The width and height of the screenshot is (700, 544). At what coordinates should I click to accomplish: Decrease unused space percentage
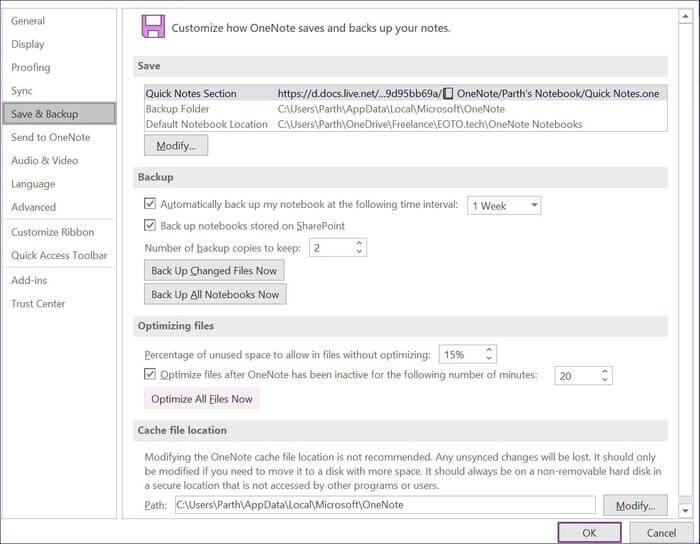(489, 358)
